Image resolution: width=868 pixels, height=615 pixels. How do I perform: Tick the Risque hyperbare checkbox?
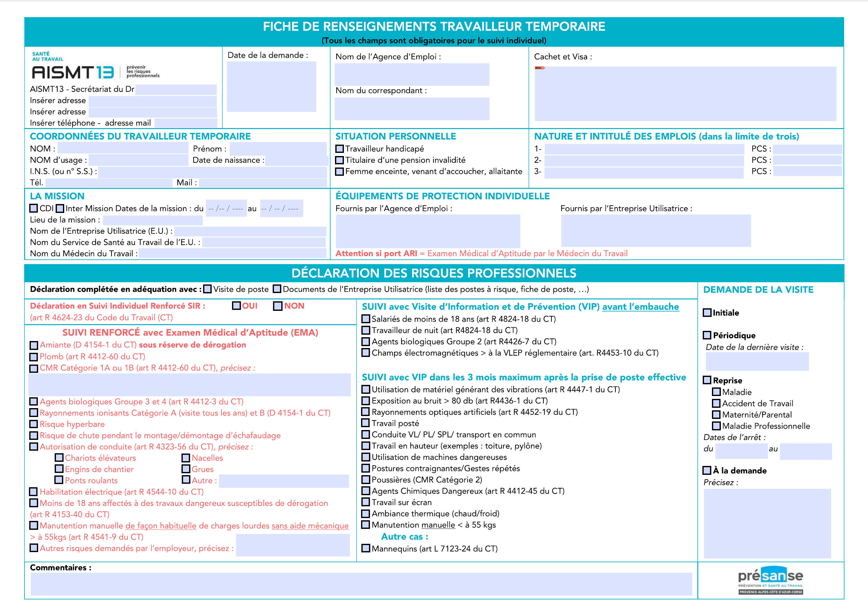click(34, 424)
